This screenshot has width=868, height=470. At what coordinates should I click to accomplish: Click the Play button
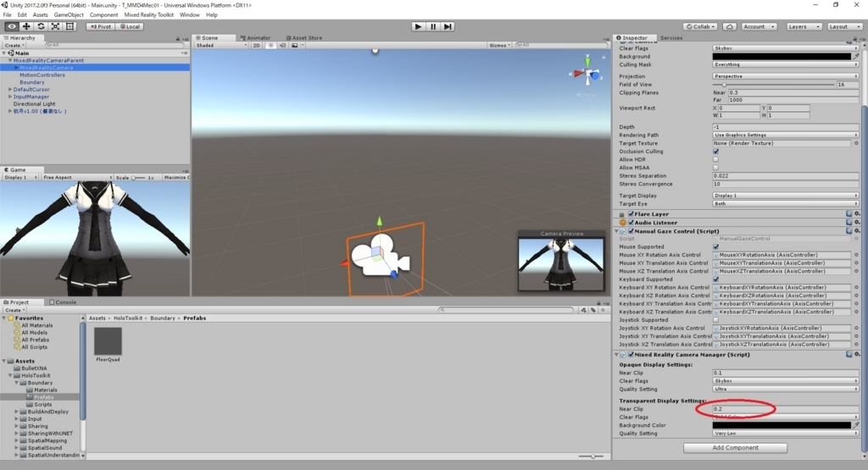coord(419,26)
